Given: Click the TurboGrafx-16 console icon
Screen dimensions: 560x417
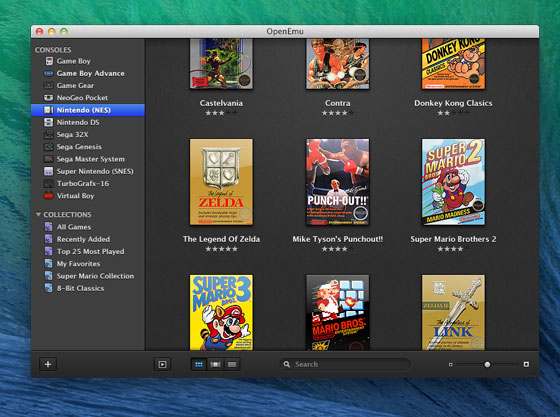Looking at the screenshot, I should 49,184.
